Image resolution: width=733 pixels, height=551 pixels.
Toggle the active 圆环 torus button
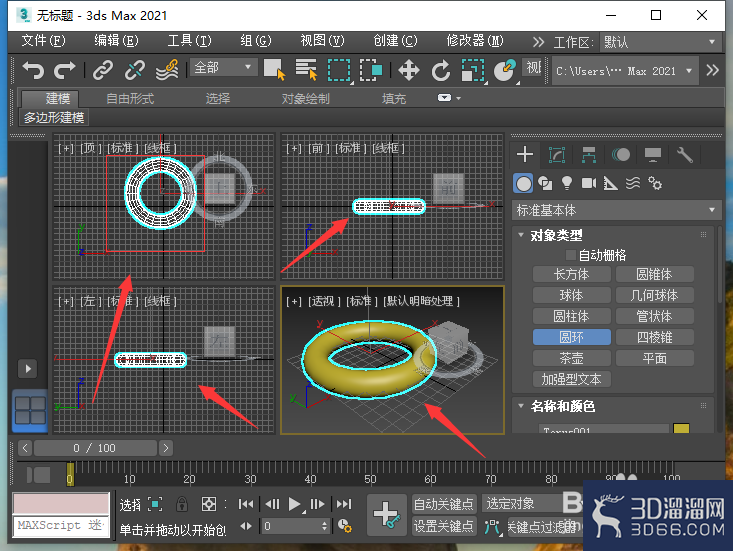click(572, 337)
